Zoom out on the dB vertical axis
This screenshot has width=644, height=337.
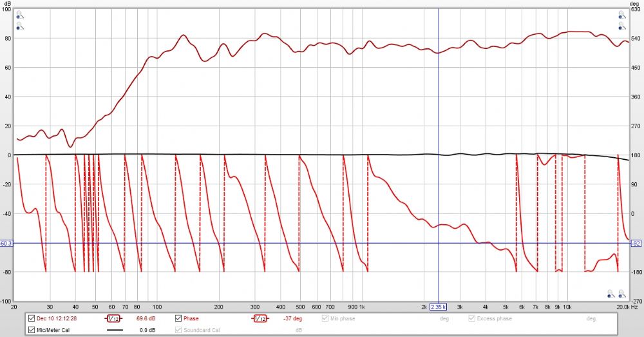[20, 27]
